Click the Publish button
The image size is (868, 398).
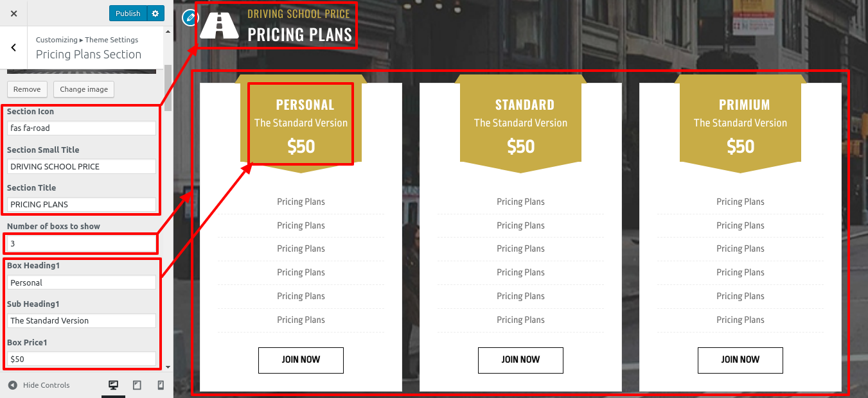(x=128, y=13)
